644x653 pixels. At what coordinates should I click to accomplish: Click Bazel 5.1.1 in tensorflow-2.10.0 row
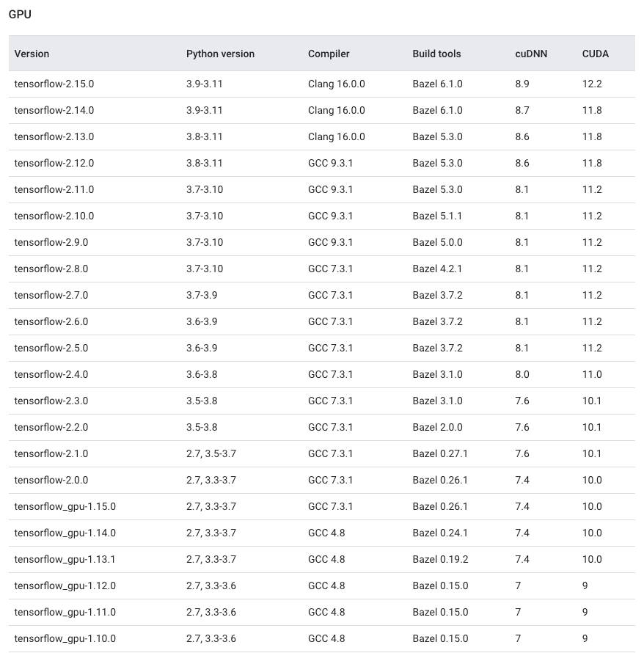click(437, 216)
